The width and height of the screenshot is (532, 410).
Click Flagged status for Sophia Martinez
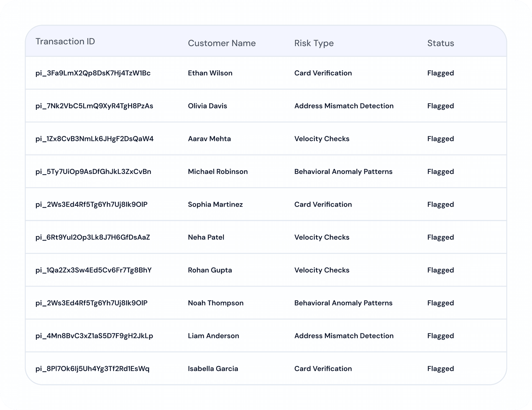click(441, 204)
